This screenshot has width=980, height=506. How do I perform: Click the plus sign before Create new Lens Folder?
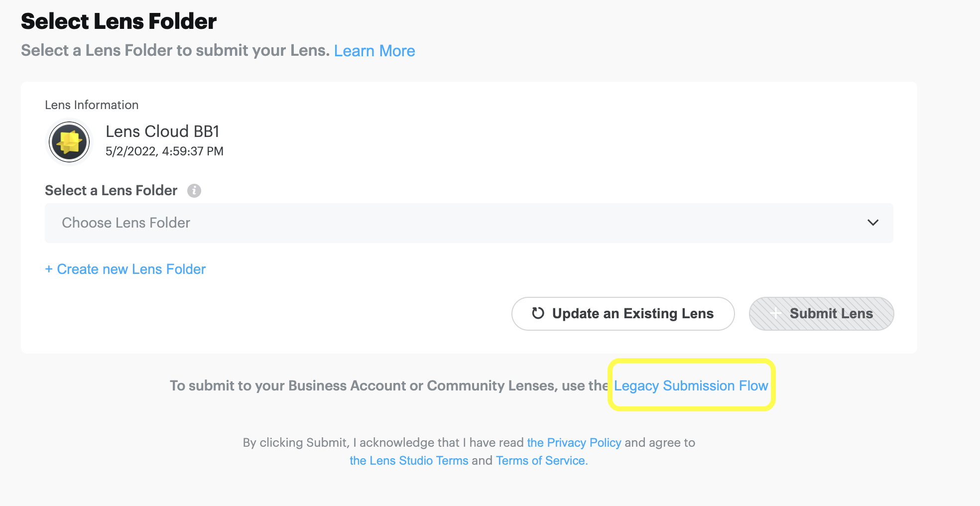pos(49,269)
